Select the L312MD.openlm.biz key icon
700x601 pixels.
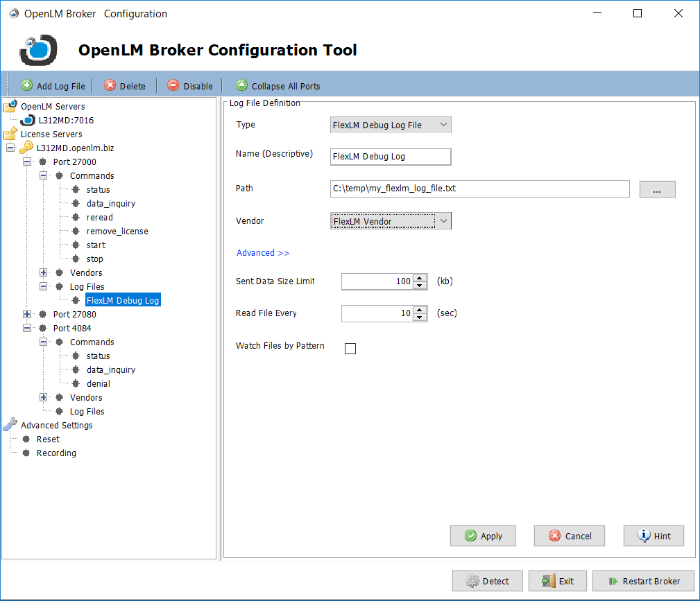pos(27,148)
